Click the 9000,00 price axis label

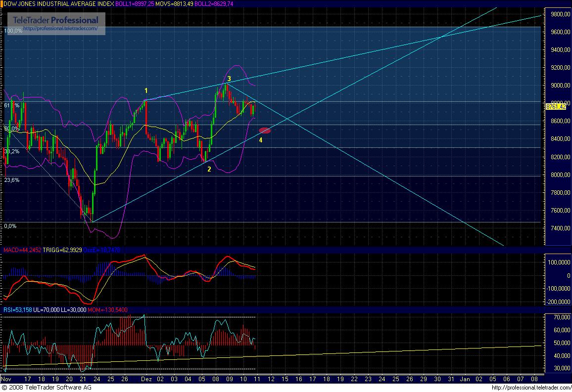(x=560, y=86)
